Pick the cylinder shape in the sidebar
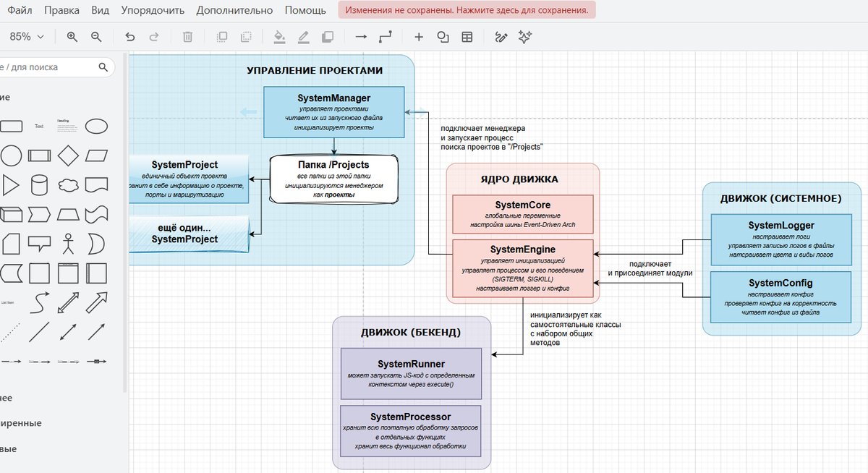 39,184
